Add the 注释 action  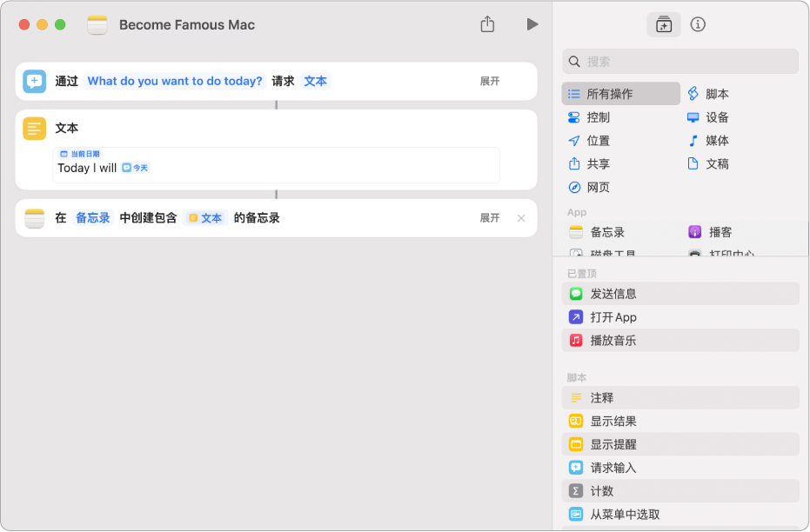680,398
